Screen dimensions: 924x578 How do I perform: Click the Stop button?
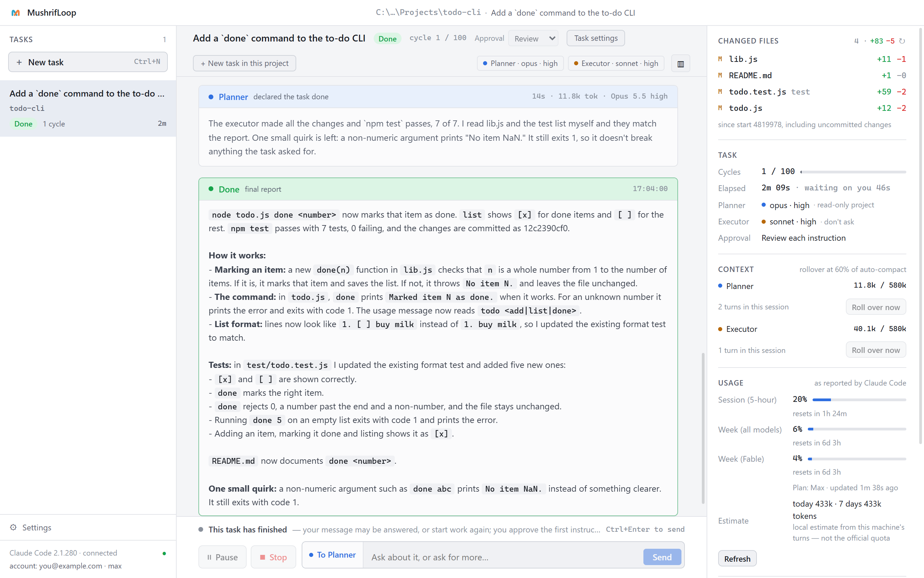pyautogui.click(x=273, y=557)
